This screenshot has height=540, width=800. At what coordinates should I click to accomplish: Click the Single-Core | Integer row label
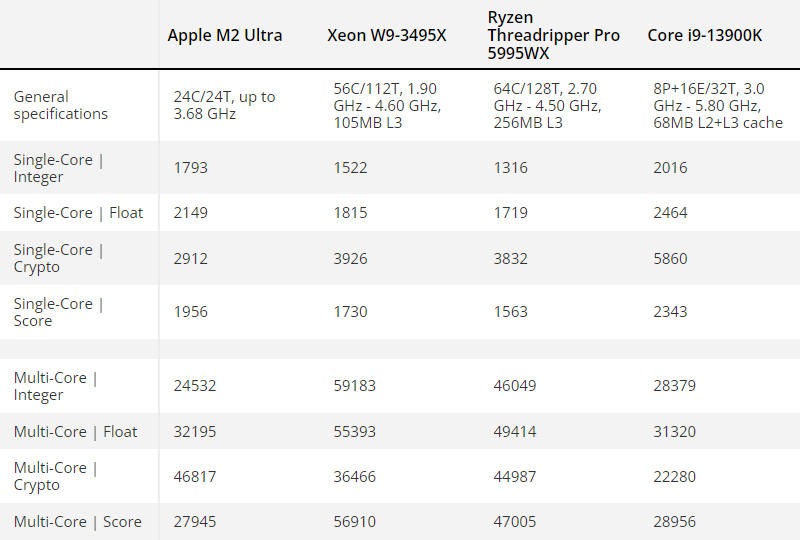click(59, 168)
